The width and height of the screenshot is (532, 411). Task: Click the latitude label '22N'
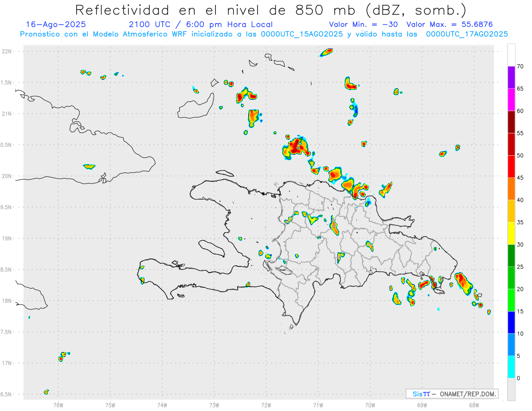[7, 51]
